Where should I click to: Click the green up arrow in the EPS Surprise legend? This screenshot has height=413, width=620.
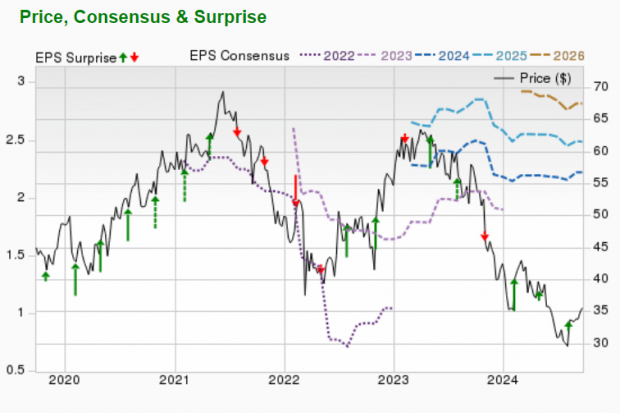coord(123,57)
